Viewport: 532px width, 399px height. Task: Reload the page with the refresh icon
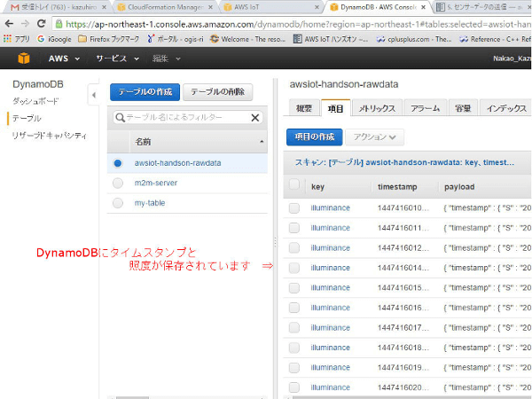coord(42,24)
